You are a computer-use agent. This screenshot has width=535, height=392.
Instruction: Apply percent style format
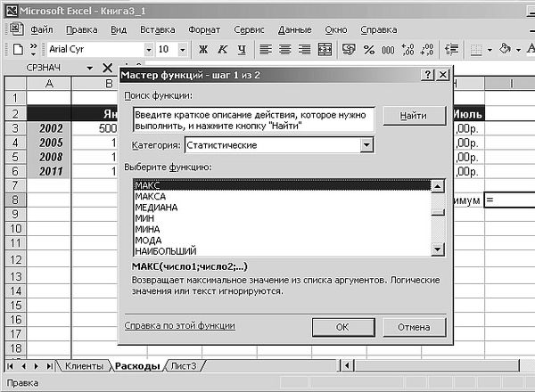coord(366,49)
